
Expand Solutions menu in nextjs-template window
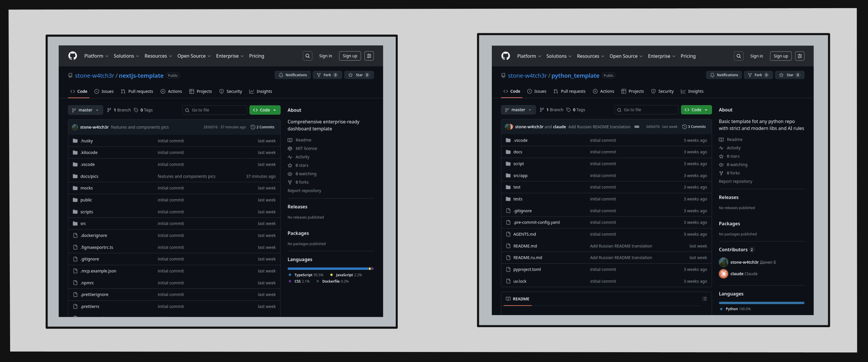pos(126,56)
